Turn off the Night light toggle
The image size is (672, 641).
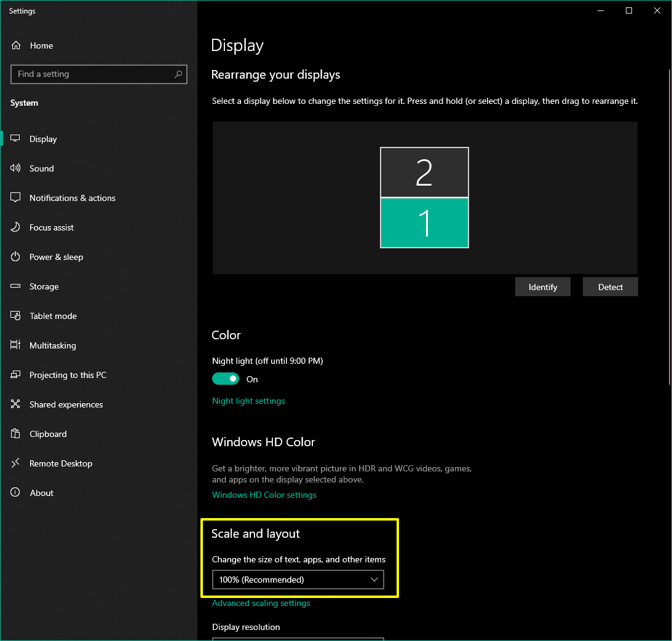(226, 378)
